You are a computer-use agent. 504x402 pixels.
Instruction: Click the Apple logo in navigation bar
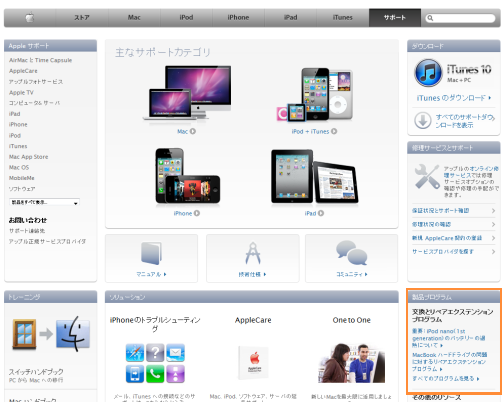pos(30,18)
